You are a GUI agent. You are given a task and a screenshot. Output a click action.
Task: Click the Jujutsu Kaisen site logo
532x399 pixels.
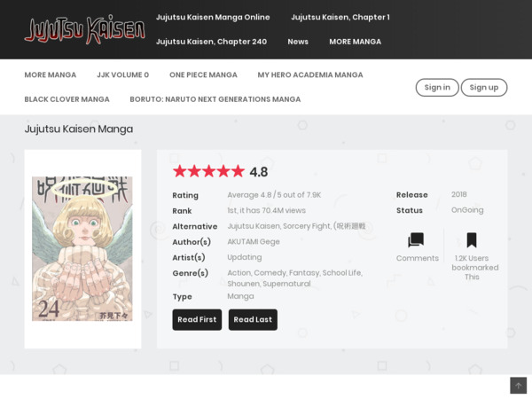(84, 29)
